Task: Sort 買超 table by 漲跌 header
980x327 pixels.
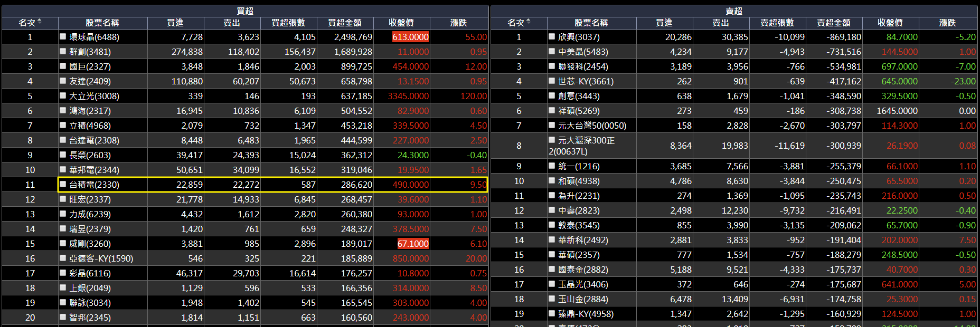Action: (458, 23)
